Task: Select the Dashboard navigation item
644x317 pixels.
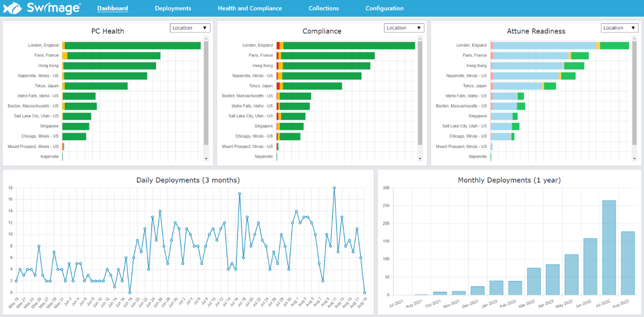Action: coord(113,8)
